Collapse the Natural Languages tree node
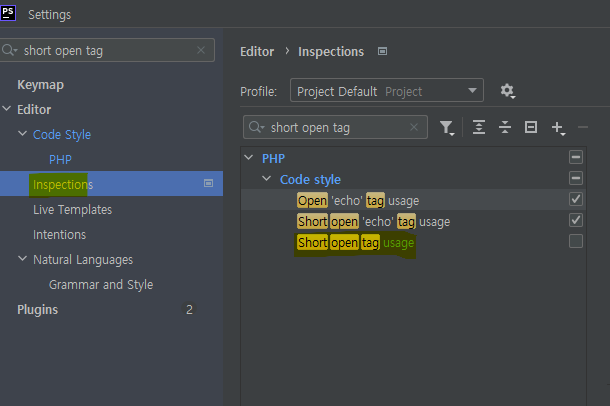The image size is (610, 406). click(23, 259)
